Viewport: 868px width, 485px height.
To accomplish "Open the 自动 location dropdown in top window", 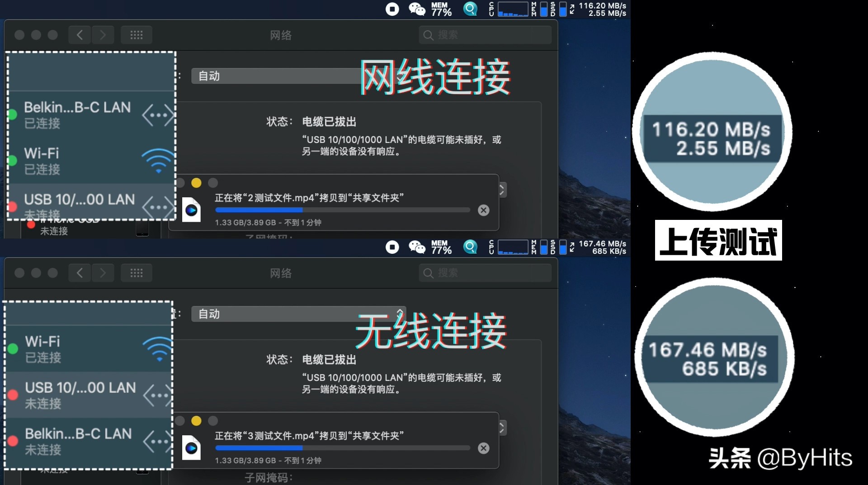I will (x=298, y=76).
